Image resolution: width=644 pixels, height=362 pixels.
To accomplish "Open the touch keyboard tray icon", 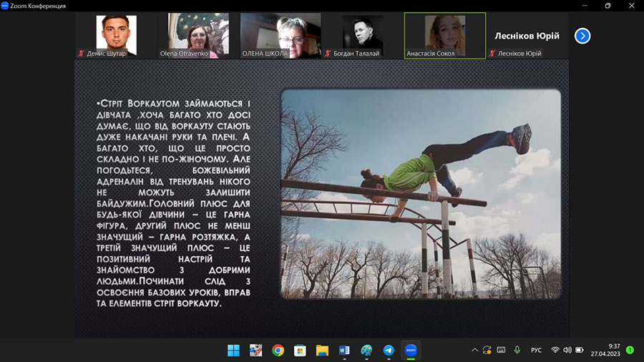I will coord(501,350).
